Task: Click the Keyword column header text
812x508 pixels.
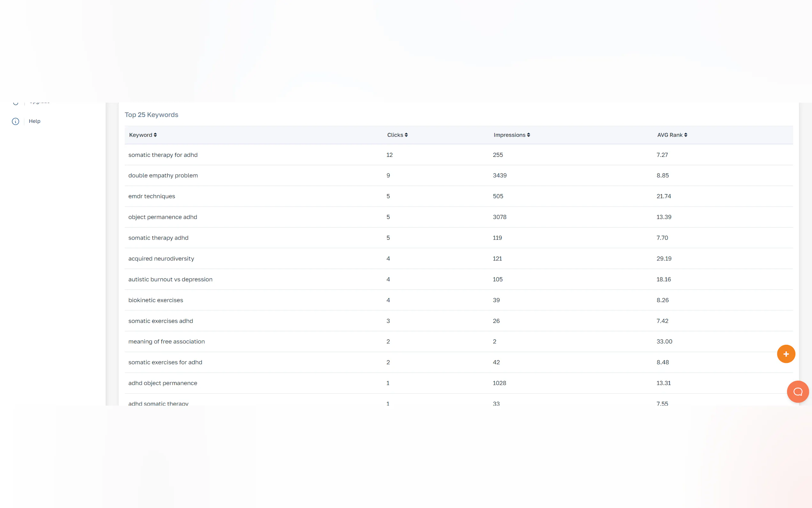Action: pos(141,135)
